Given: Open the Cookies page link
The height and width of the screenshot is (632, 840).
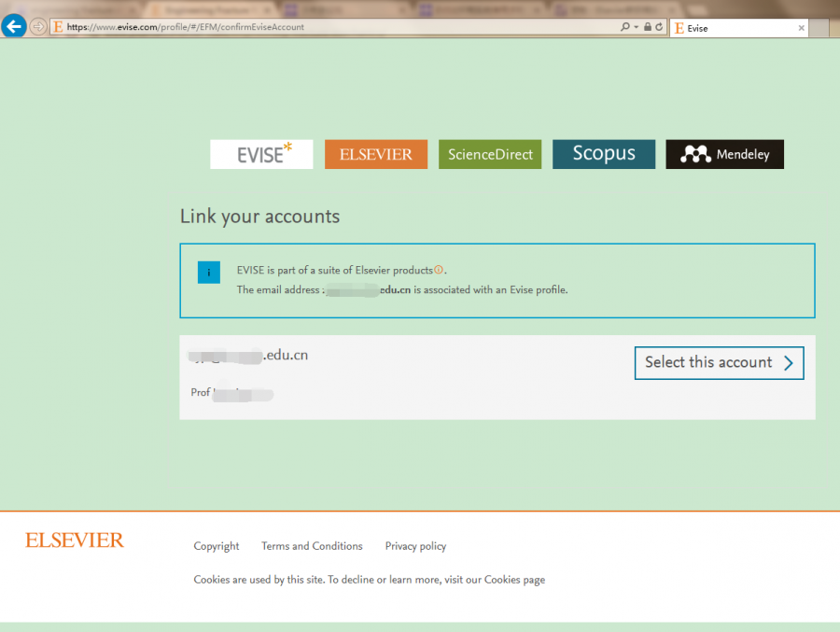Looking at the screenshot, I should (514, 580).
